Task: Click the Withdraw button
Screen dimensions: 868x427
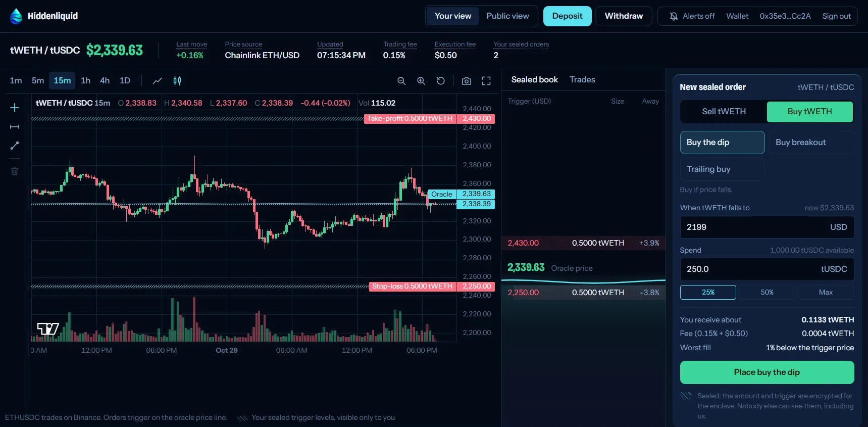Action: pyautogui.click(x=624, y=16)
